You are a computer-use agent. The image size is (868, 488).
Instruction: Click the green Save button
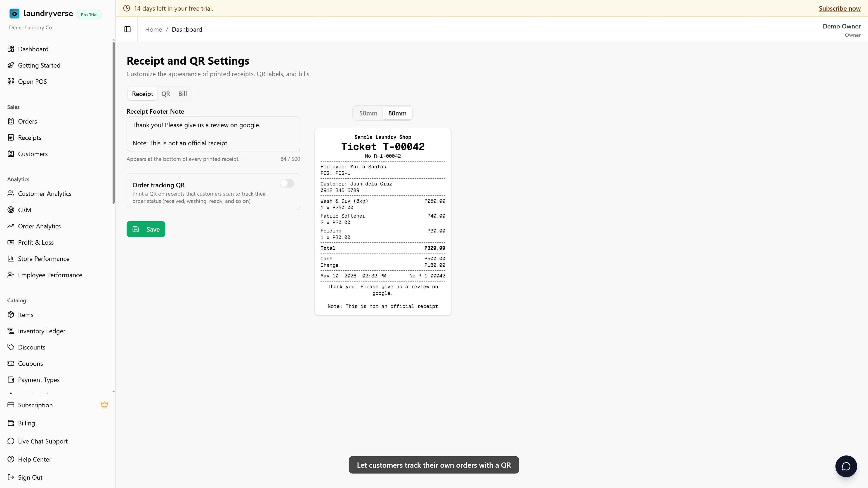(x=146, y=229)
